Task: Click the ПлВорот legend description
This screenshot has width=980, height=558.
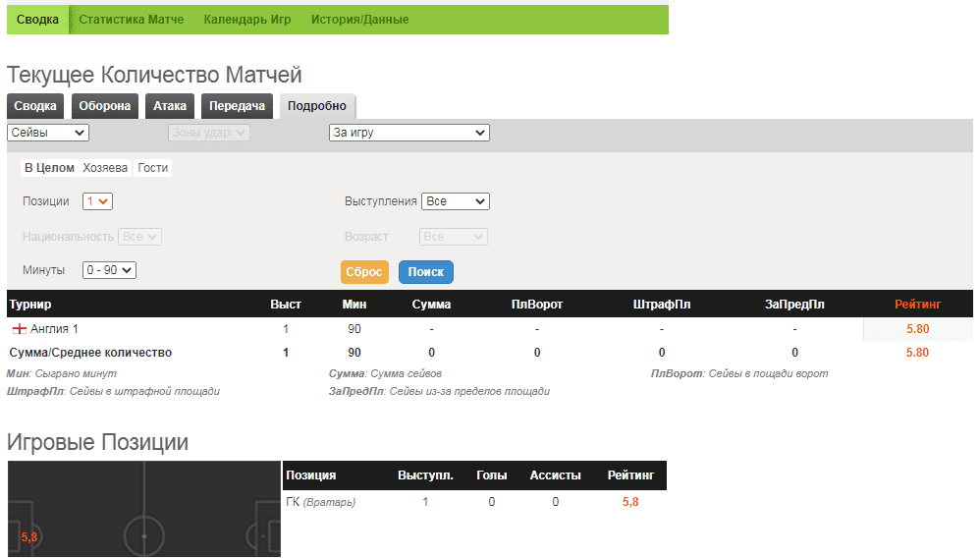Action: [739, 373]
